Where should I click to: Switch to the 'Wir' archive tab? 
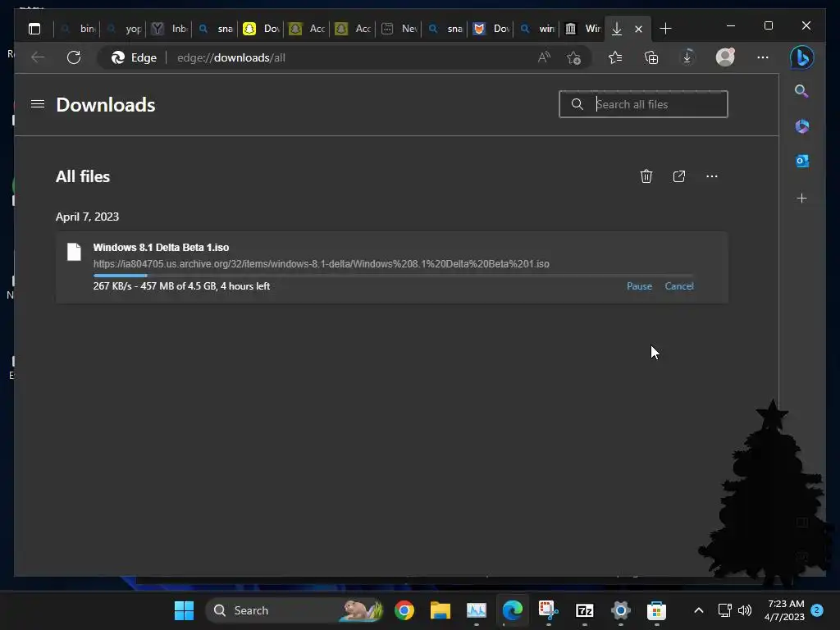[x=583, y=29]
